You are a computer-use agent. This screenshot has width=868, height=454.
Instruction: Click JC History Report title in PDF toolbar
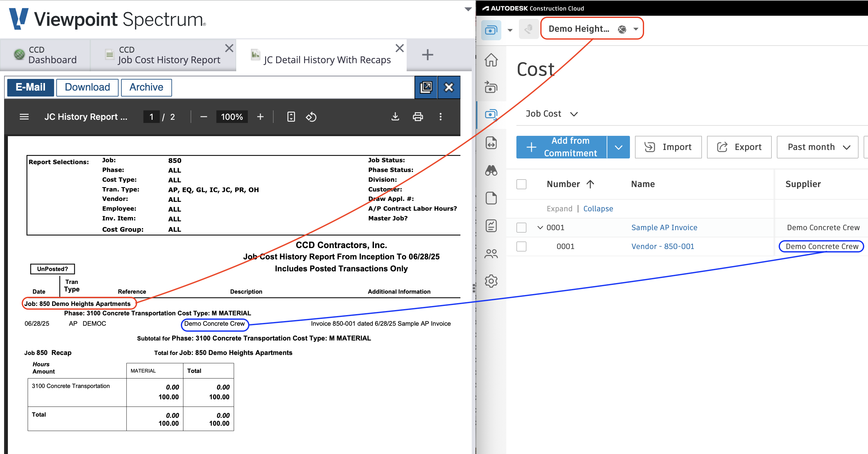pyautogui.click(x=86, y=117)
